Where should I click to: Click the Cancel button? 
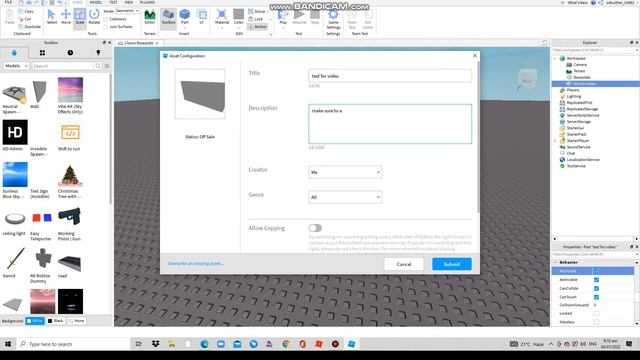(404, 264)
